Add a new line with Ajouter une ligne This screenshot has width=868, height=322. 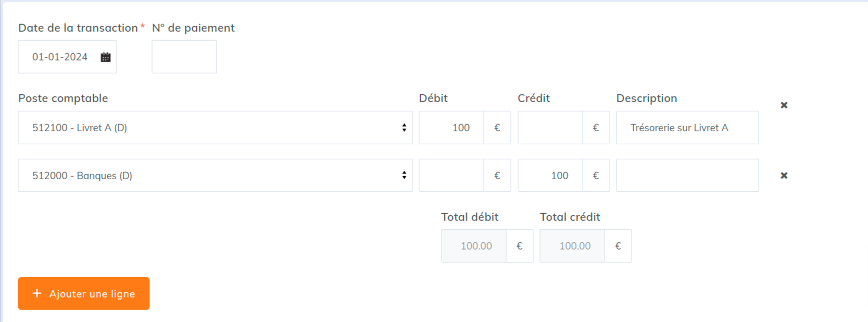pyautogui.click(x=84, y=293)
